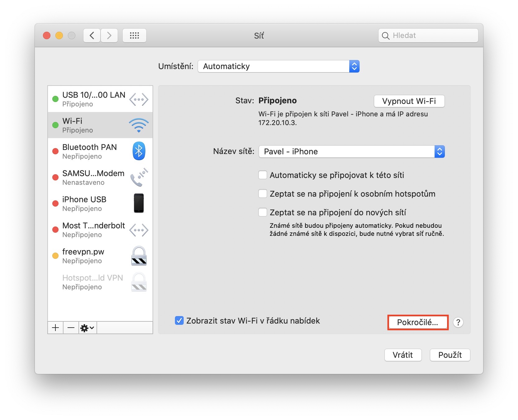The image size is (518, 420).
Task: Click the Použít apply button
Action: click(450, 355)
